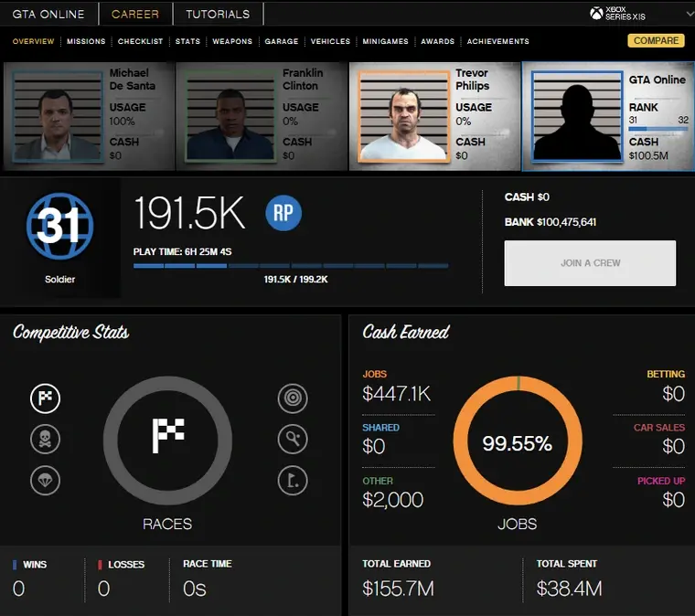The image size is (695, 616).
Task: Open the GTA Online top tab
Action: pos(48,15)
